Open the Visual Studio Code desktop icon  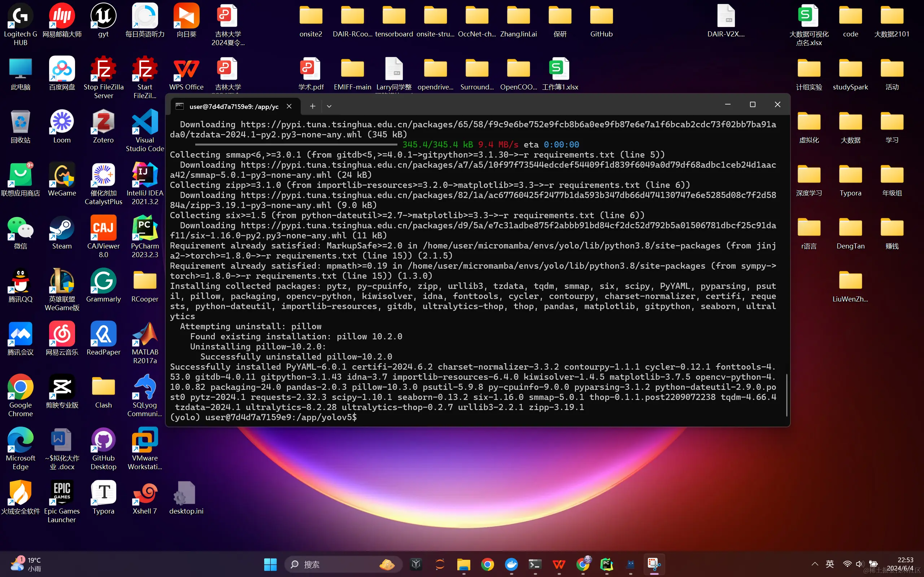coord(145,123)
